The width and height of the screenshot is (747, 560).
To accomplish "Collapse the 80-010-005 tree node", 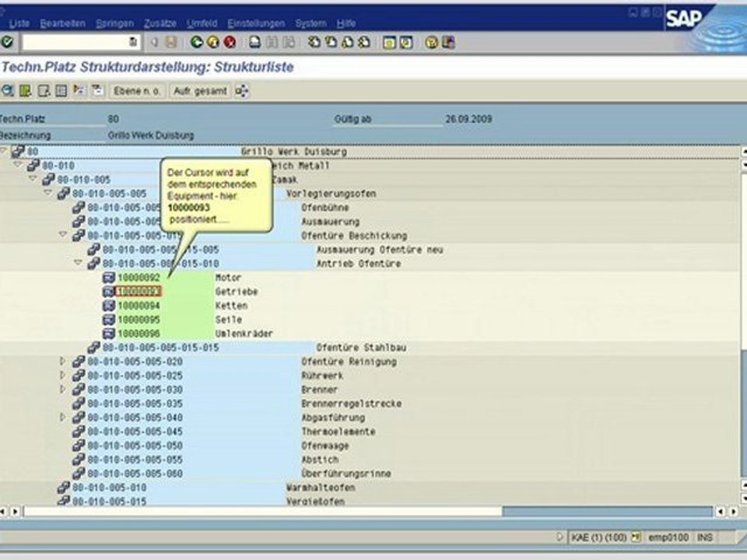I will [33, 179].
